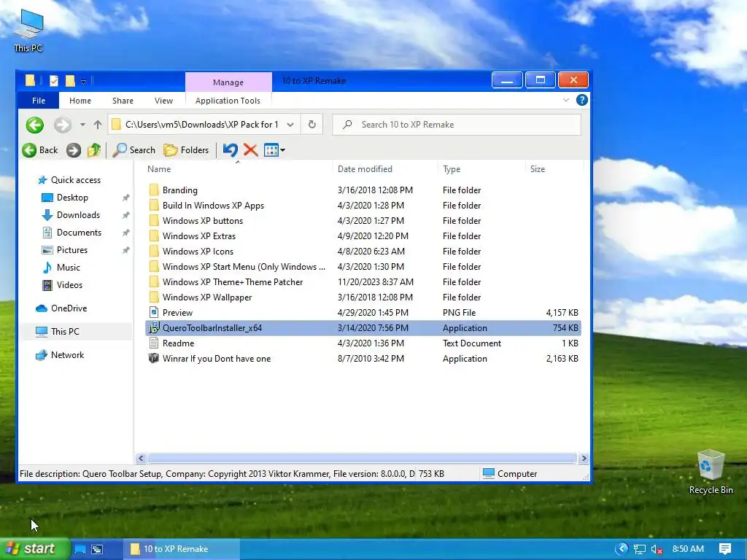Toggle the Folders pane button
This screenshot has width=747, height=560.
tap(186, 150)
